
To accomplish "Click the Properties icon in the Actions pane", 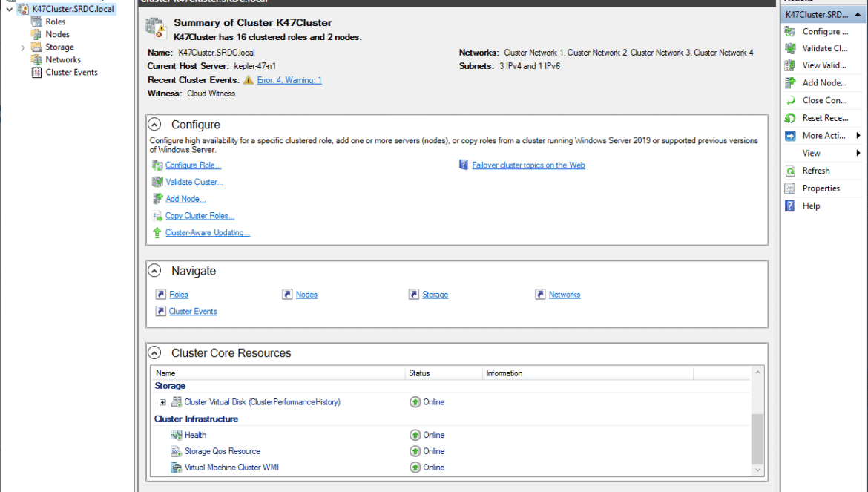I will tap(791, 188).
